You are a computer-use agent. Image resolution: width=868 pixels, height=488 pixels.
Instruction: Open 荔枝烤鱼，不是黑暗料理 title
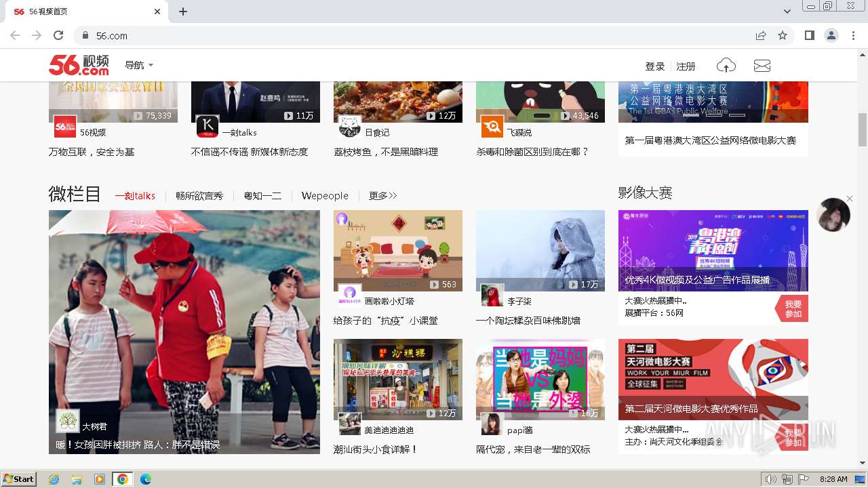point(386,152)
